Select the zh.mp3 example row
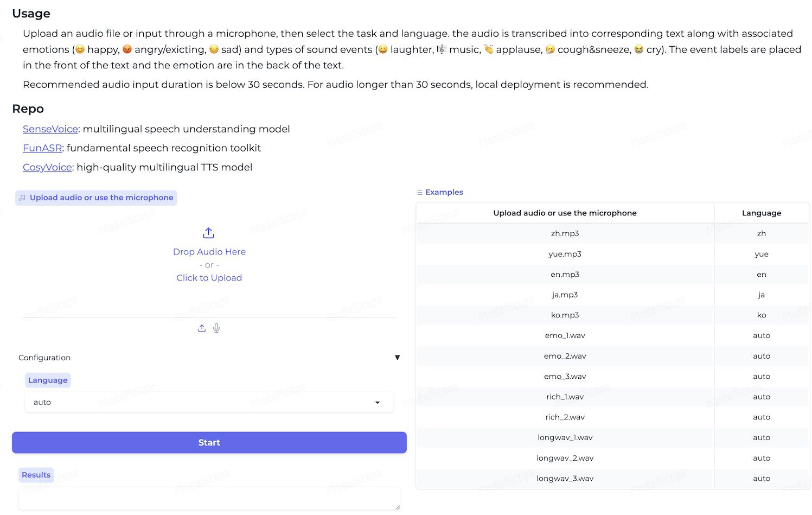This screenshot has height=515, width=812. (612, 233)
